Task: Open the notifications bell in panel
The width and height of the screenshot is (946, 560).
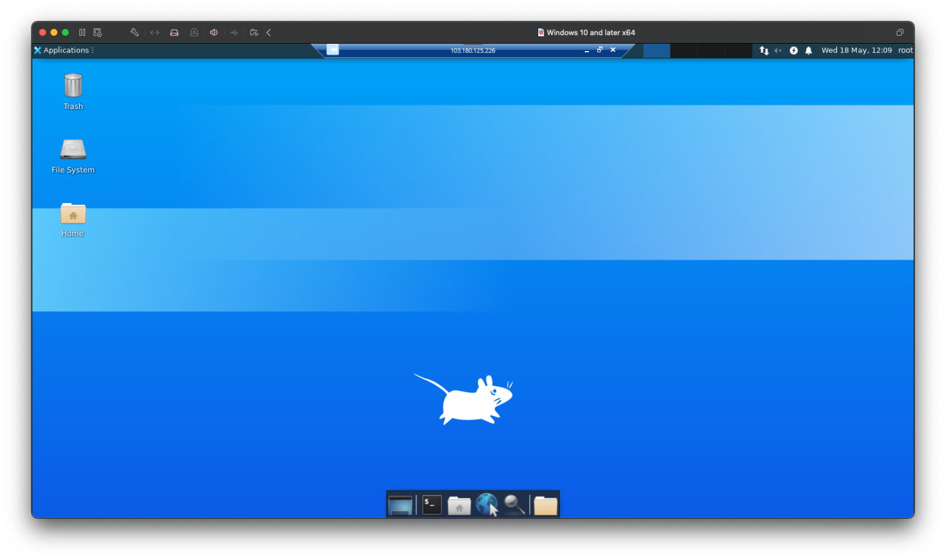Action: pyautogui.click(x=809, y=50)
